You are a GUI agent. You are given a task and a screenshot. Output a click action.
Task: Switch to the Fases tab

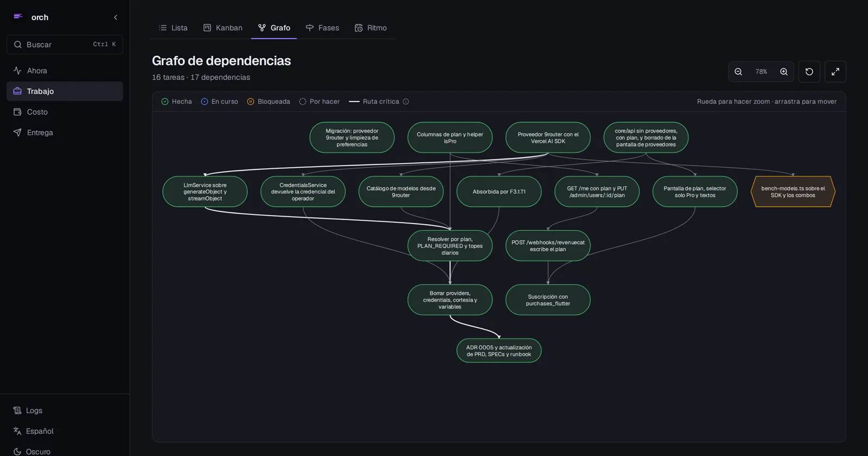click(x=322, y=28)
